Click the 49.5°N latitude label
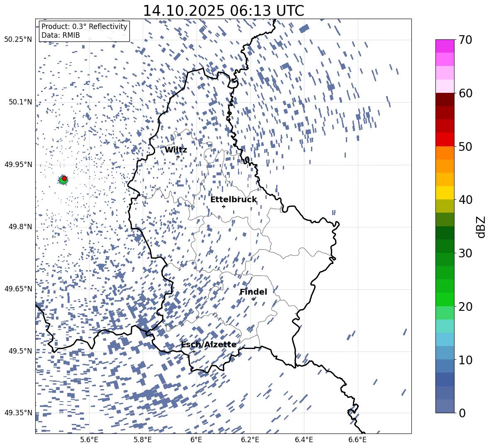 [20, 351]
